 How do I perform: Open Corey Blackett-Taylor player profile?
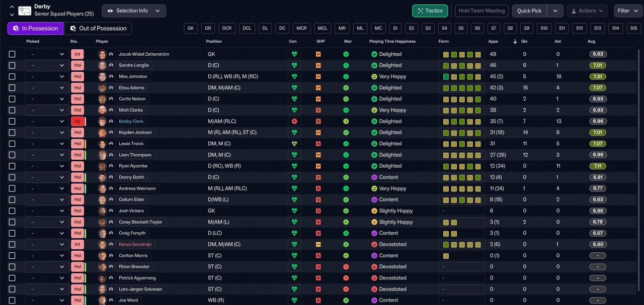(140, 222)
